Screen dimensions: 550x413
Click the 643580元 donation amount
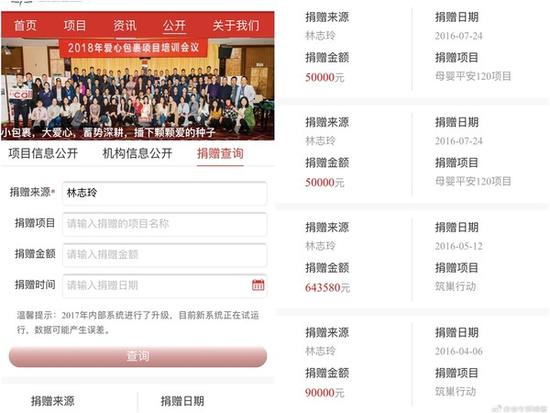click(x=327, y=288)
